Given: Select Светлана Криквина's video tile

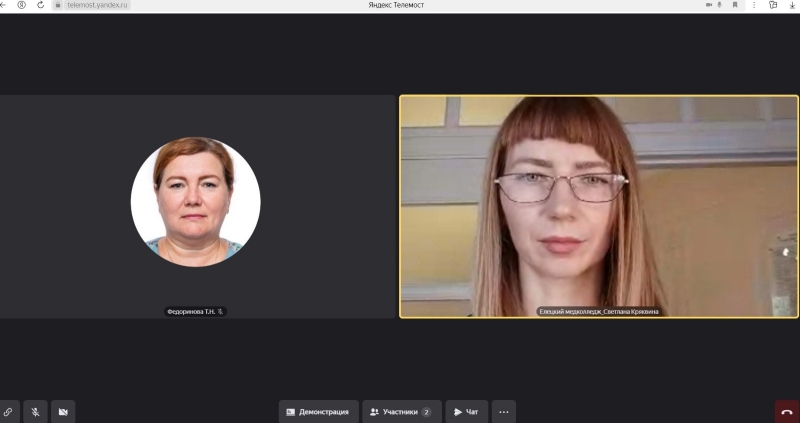Looking at the screenshot, I should click(x=599, y=206).
